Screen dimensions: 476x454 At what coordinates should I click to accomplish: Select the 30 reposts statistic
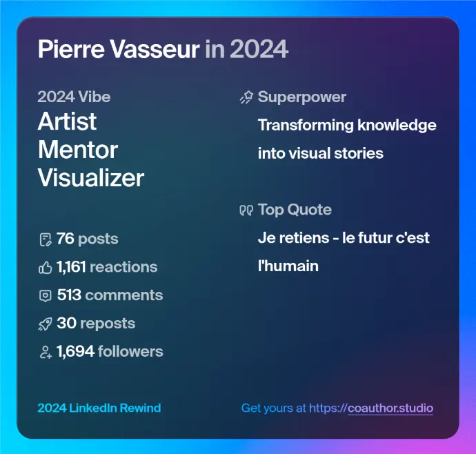[96, 324]
